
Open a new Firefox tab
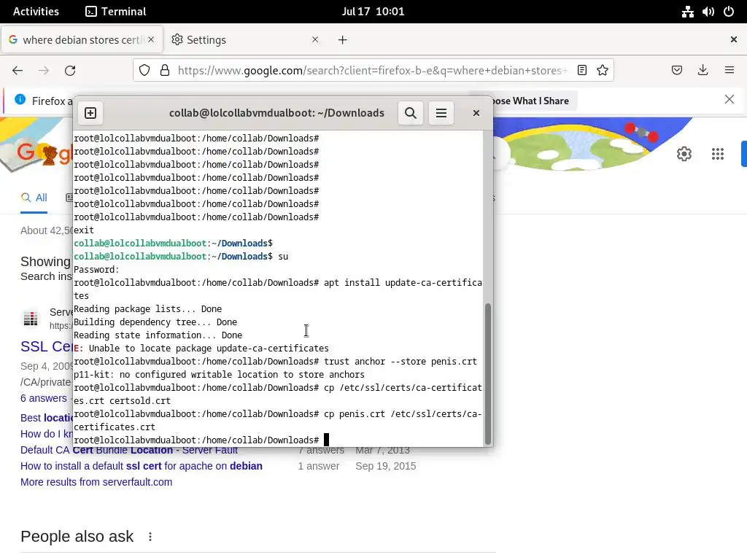(x=343, y=40)
